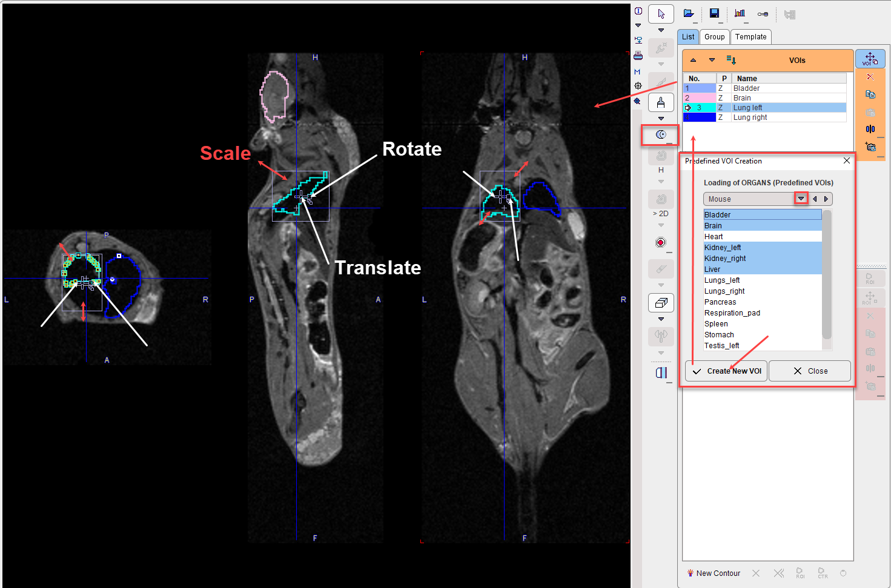Viewport: 891px width, 588px height.
Task: Sort VOI list with the sort icon
Action: click(x=731, y=60)
